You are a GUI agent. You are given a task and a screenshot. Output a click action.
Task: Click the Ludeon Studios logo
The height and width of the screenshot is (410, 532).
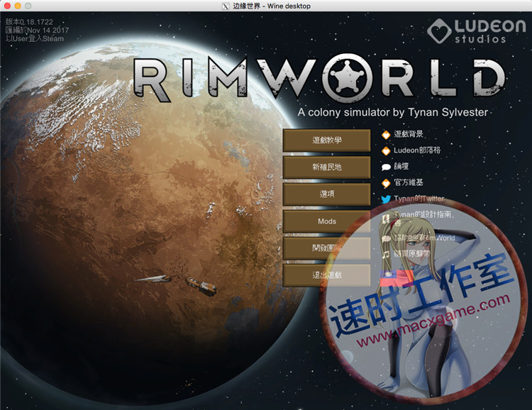tap(477, 31)
